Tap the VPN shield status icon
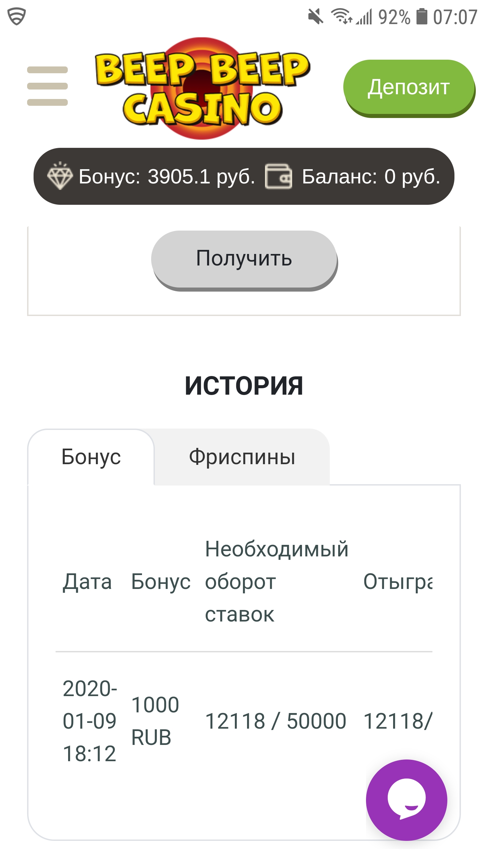 point(17,16)
